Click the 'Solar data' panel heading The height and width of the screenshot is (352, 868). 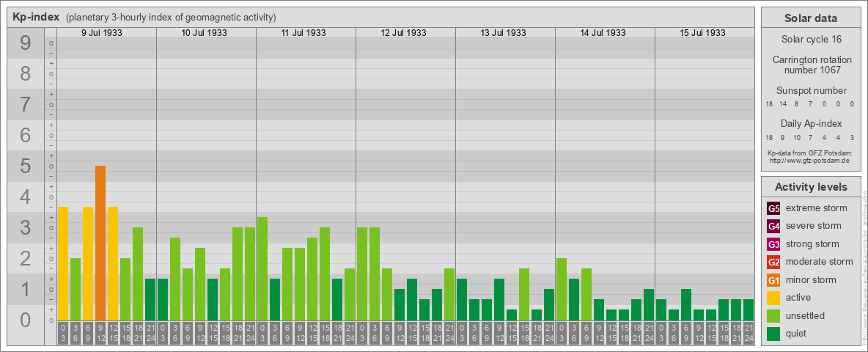click(811, 18)
